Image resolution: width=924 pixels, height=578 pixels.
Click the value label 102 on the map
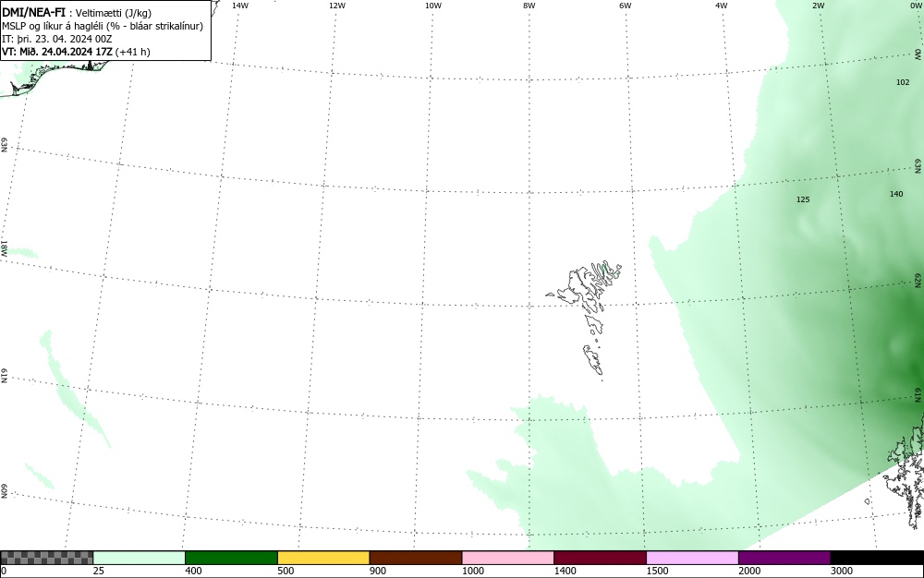point(903,82)
